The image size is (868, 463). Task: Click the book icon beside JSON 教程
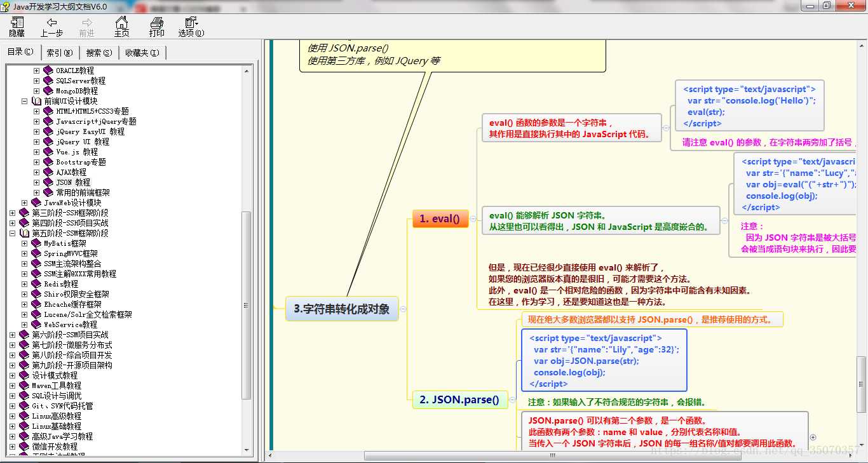pyautogui.click(x=48, y=182)
